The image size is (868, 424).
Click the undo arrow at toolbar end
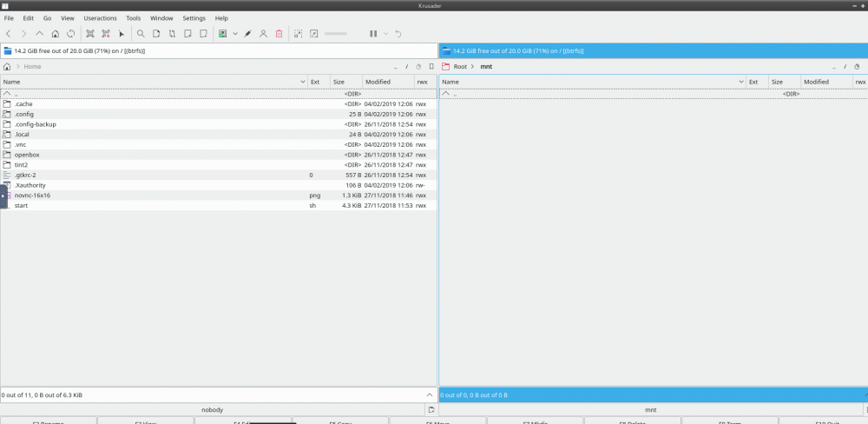coord(398,34)
